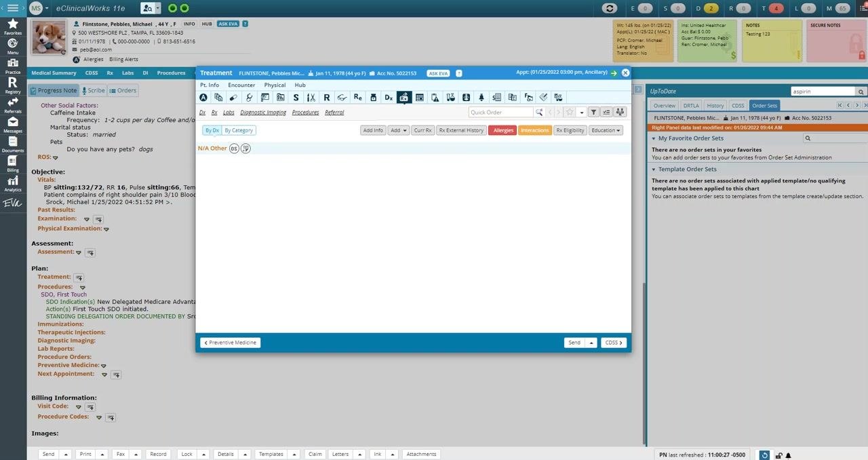The height and width of the screenshot is (460, 868).
Task: Switch to the Order Sets tab
Action: point(764,105)
